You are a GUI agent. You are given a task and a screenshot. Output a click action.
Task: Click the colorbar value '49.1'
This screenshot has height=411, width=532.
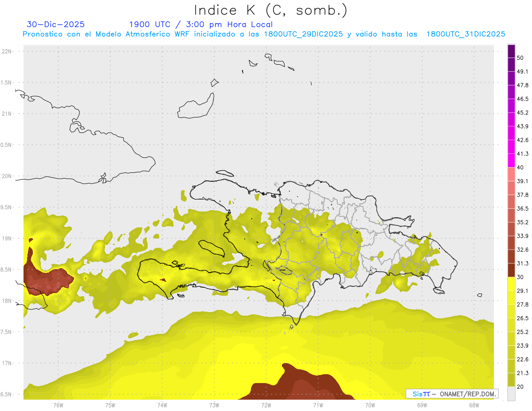tap(523, 71)
